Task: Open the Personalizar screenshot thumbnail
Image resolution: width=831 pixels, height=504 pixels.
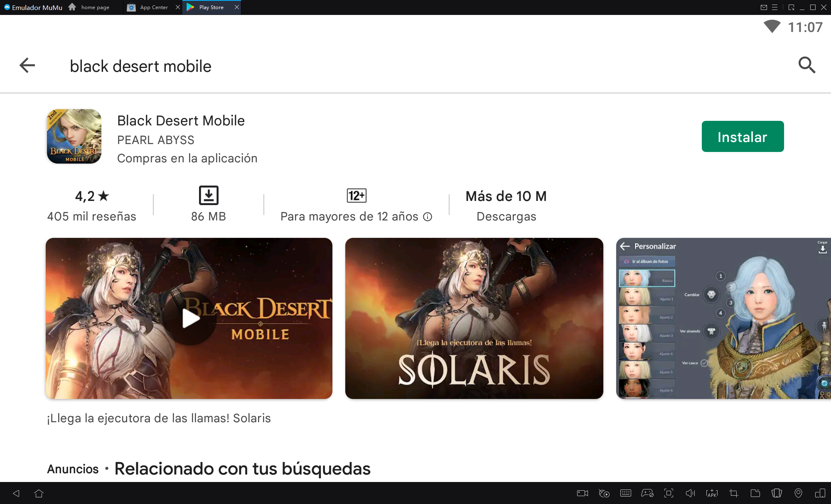Action: (723, 318)
